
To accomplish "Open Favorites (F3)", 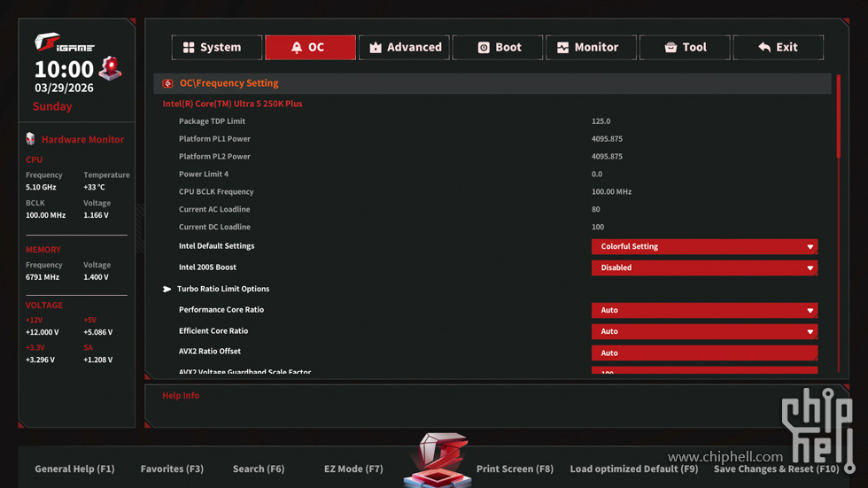I will [x=172, y=469].
